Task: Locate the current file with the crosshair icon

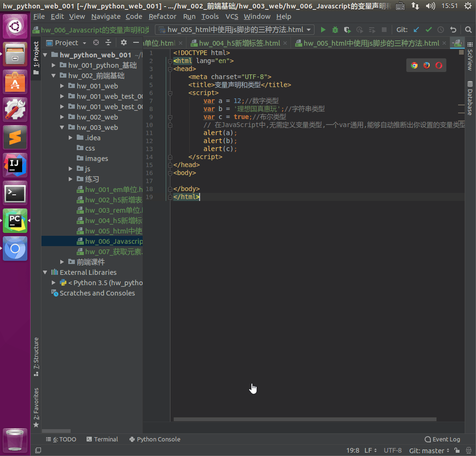Action: point(96,43)
